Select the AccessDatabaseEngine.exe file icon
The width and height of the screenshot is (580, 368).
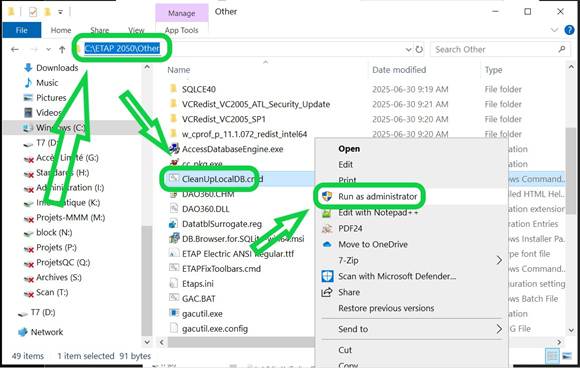tap(174, 149)
